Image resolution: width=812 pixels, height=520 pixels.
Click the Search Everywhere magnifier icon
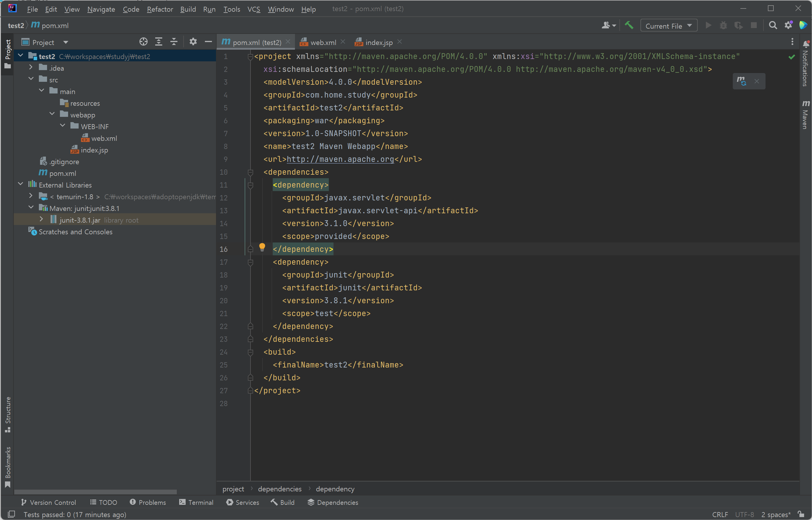(773, 25)
